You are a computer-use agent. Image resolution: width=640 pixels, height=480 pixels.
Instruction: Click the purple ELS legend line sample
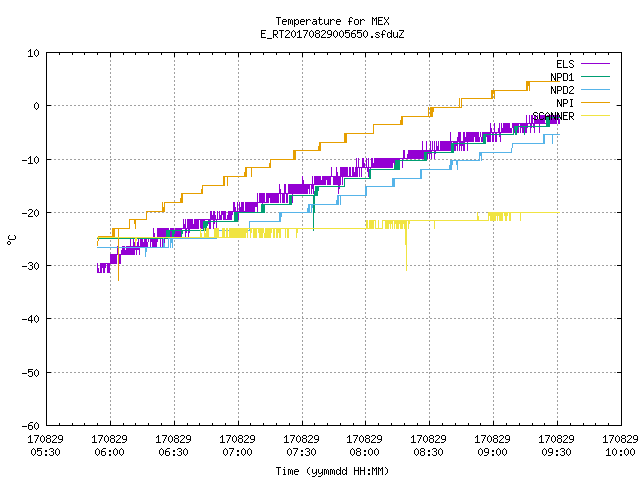(596, 64)
